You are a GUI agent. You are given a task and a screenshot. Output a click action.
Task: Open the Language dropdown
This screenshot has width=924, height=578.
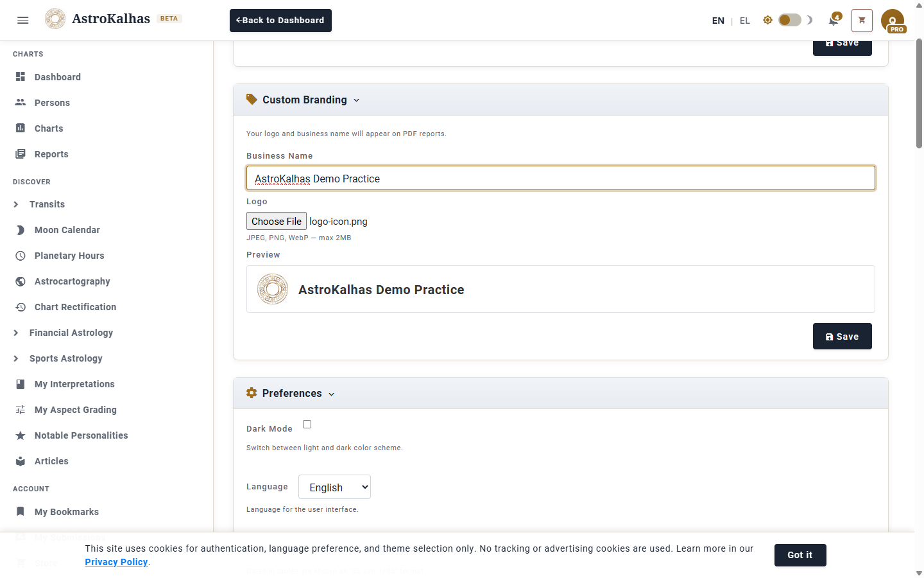tap(334, 487)
